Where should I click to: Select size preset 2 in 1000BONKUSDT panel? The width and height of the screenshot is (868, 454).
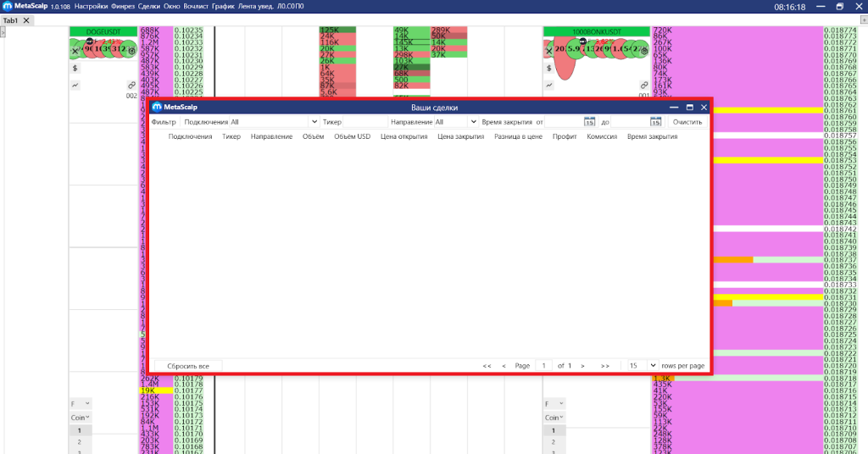[x=553, y=442]
